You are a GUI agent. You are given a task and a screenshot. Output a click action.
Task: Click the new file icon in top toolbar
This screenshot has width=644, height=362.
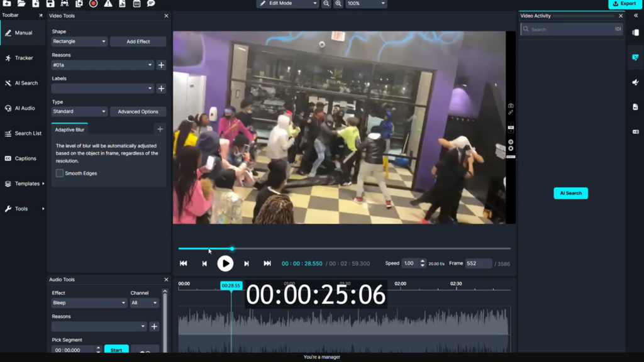tap(36, 3)
